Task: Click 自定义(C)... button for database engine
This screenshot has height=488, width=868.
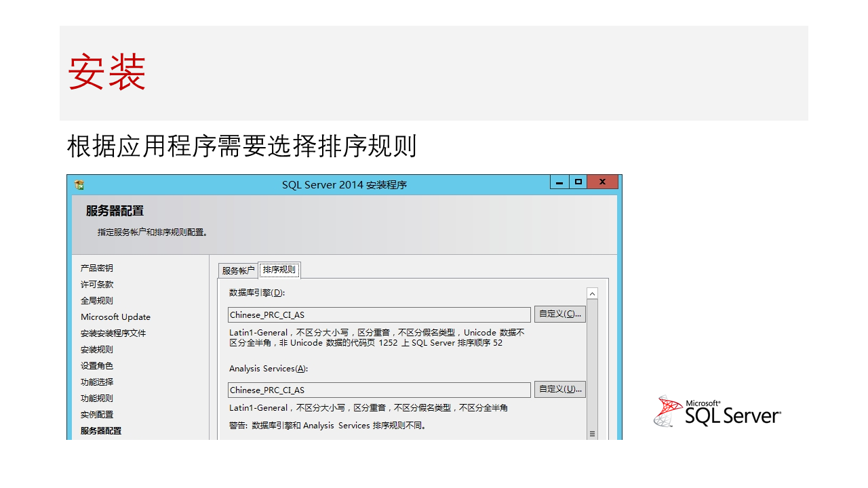Action: point(560,314)
